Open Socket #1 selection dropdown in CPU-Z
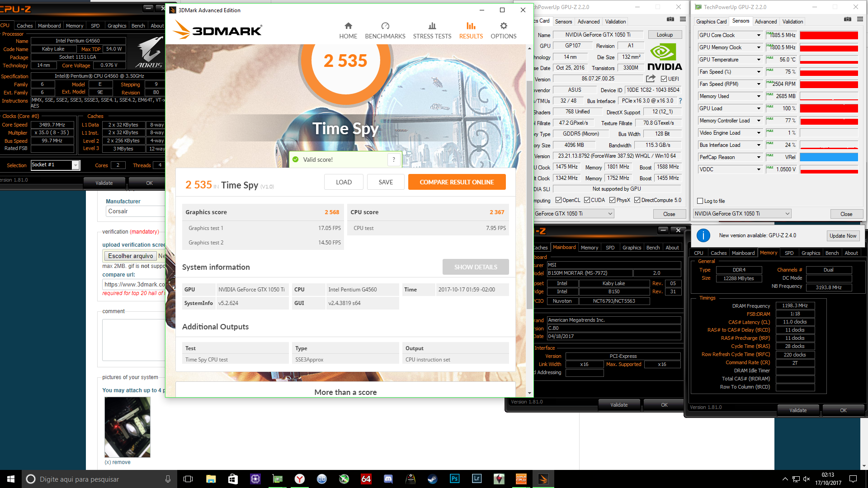 (75, 165)
